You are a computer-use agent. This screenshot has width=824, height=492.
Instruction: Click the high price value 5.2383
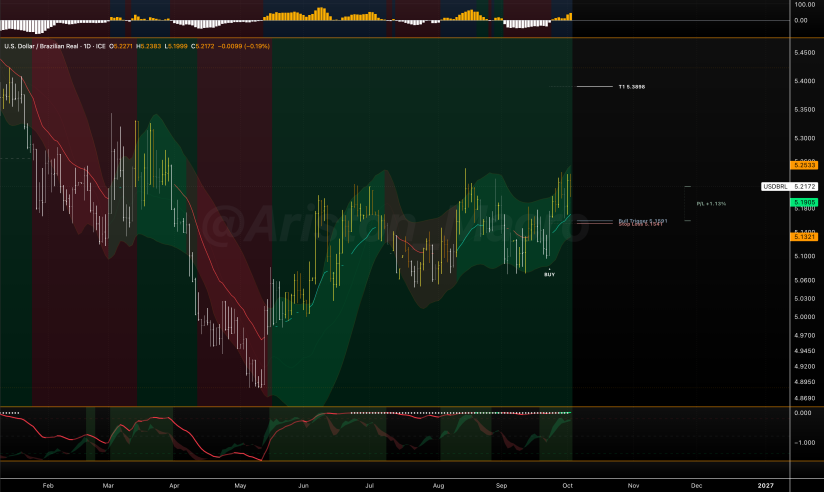[151, 46]
